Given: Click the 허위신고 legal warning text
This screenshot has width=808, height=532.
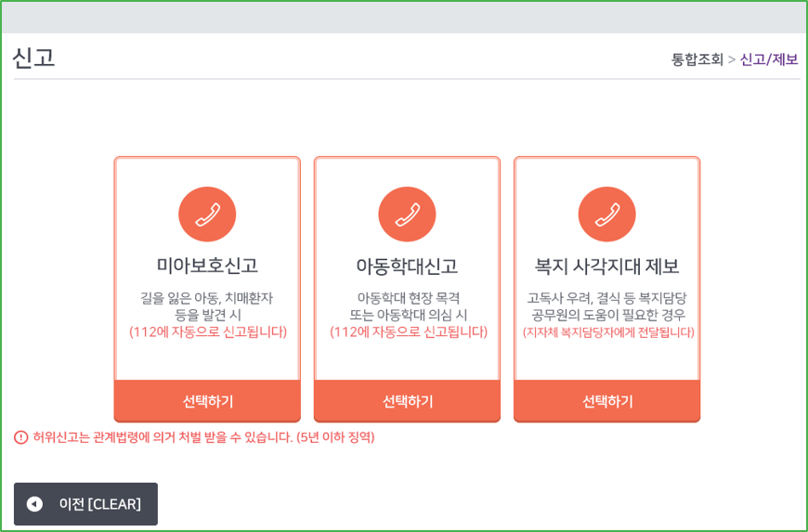Looking at the screenshot, I should point(203,437).
